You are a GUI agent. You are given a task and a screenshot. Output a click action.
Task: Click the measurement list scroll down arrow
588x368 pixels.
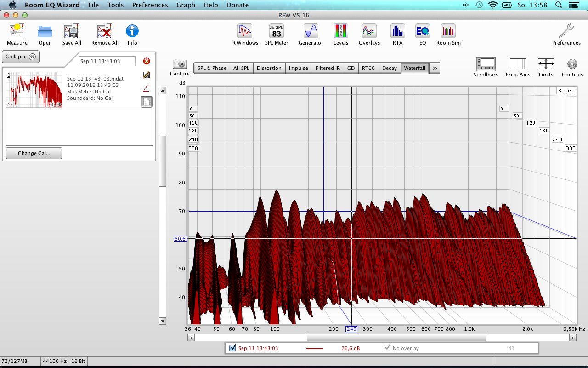162,321
